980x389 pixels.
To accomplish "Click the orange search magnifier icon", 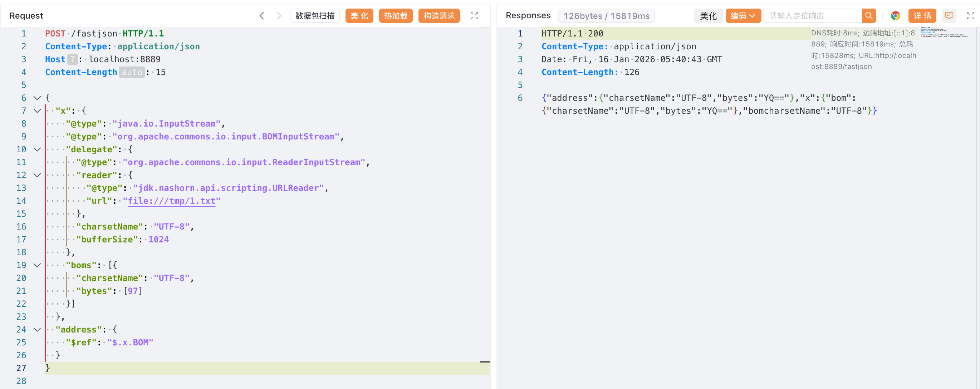I will (x=868, y=16).
